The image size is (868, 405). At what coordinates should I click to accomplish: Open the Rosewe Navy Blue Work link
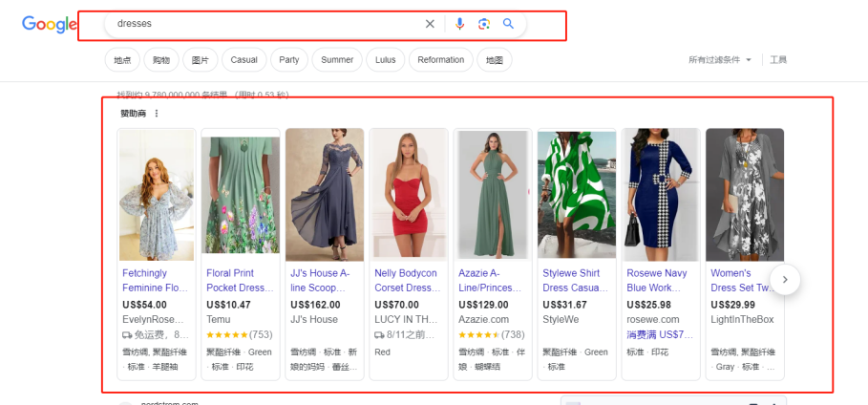pyautogui.click(x=657, y=280)
